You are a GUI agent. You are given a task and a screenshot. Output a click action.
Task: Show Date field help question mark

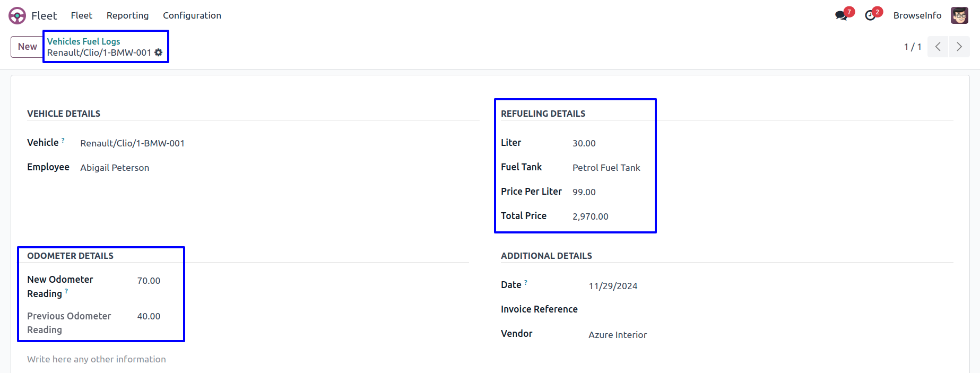pos(526,283)
